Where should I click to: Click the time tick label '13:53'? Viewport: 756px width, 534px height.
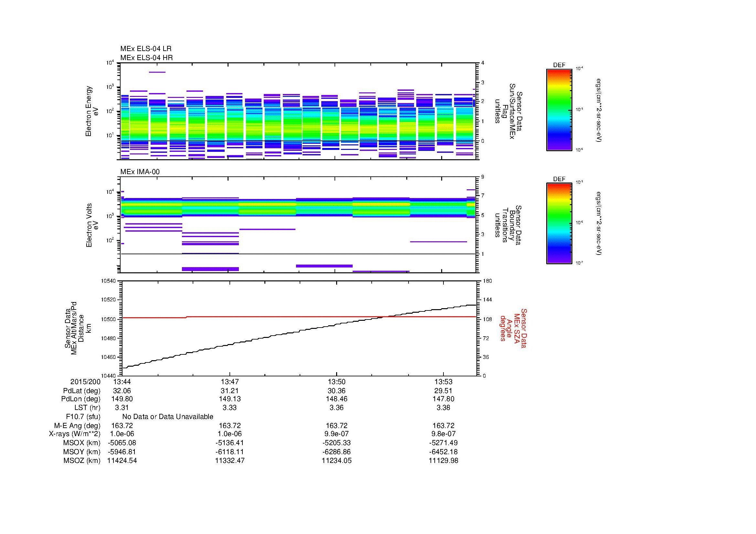[x=443, y=382]
